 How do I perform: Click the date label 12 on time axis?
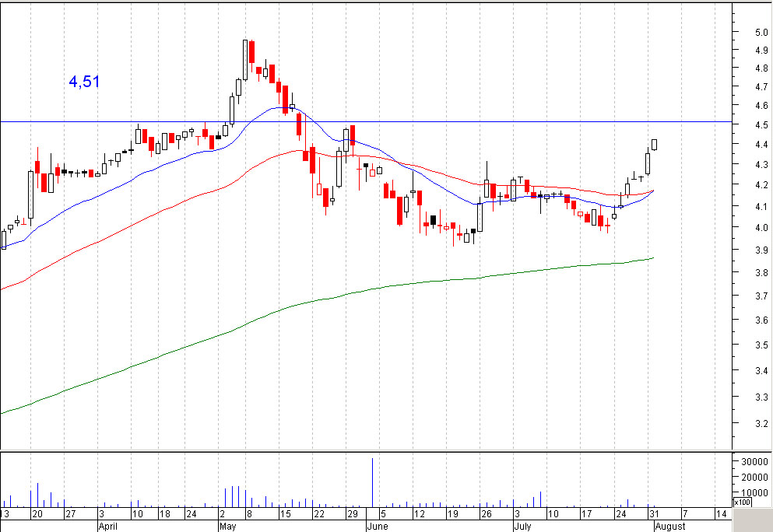click(419, 514)
